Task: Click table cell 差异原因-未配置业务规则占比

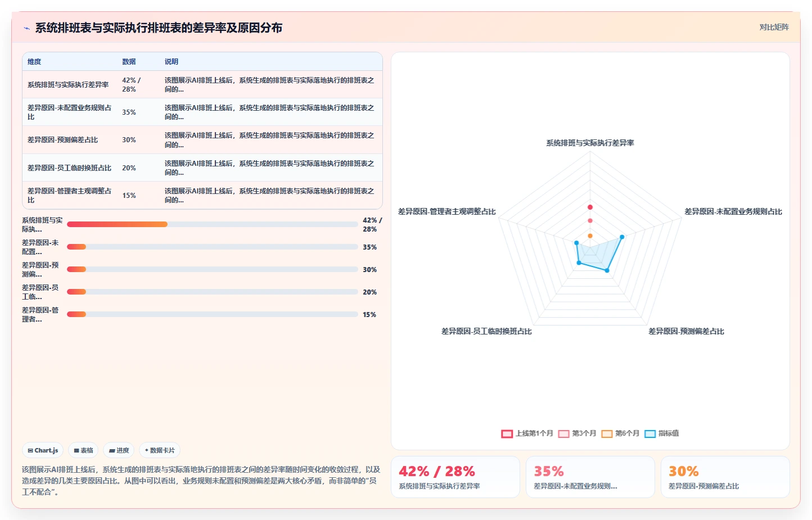Action: pyautogui.click(x=70, y=112)
